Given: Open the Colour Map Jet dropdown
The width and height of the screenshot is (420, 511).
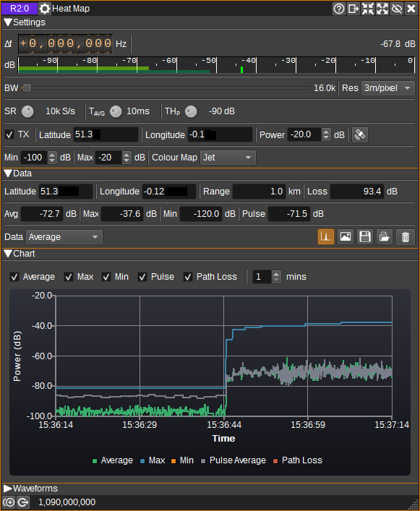Looking at the screenshot, I should pos(228,158).
